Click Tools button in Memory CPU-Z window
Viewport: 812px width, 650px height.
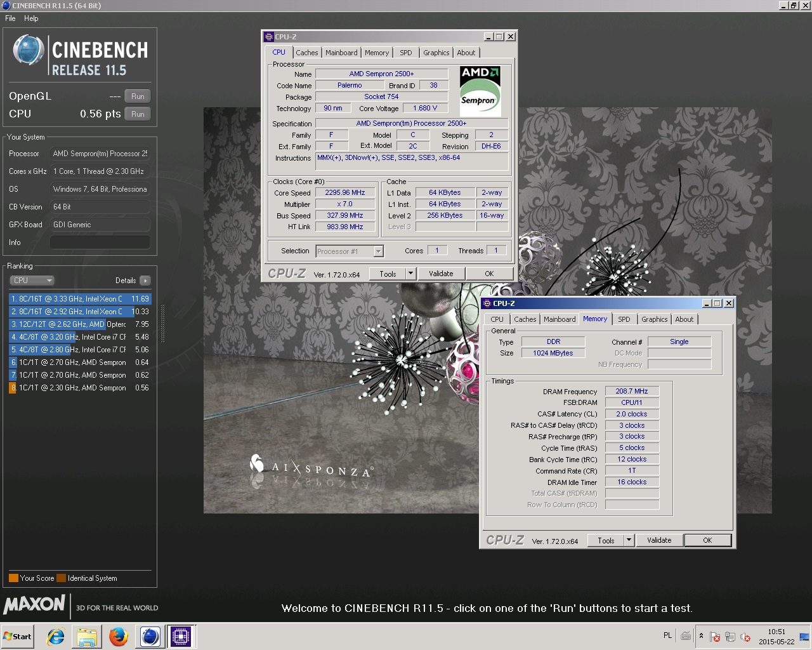(606, 541)
